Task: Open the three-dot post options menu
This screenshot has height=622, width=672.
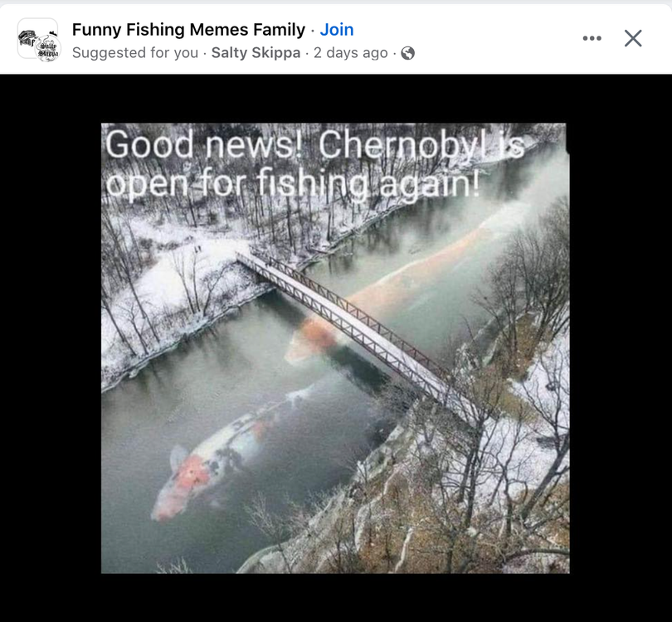Action: click(592, 38)
